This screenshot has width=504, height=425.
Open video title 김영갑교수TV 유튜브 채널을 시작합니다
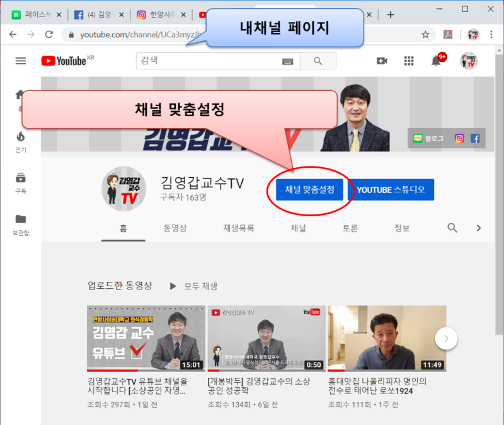tap(137, 386)
